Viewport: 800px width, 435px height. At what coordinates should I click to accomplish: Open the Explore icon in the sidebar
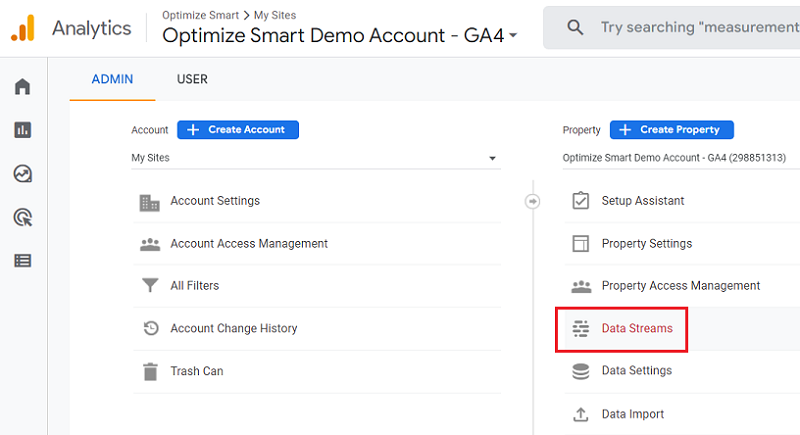[22, 174]
